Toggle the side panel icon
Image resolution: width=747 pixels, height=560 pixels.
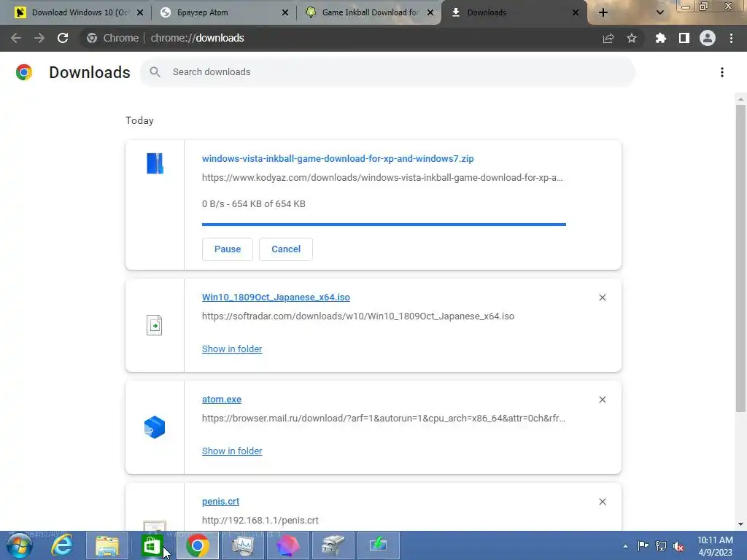684,38
